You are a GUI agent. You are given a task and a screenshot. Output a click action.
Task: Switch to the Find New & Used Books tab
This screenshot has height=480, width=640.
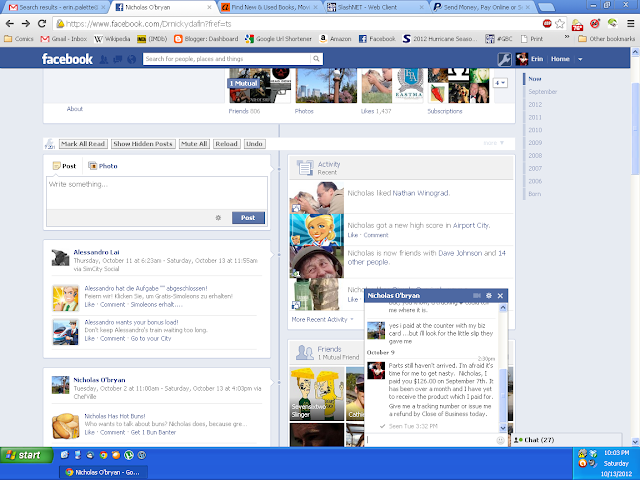point(270,7)
